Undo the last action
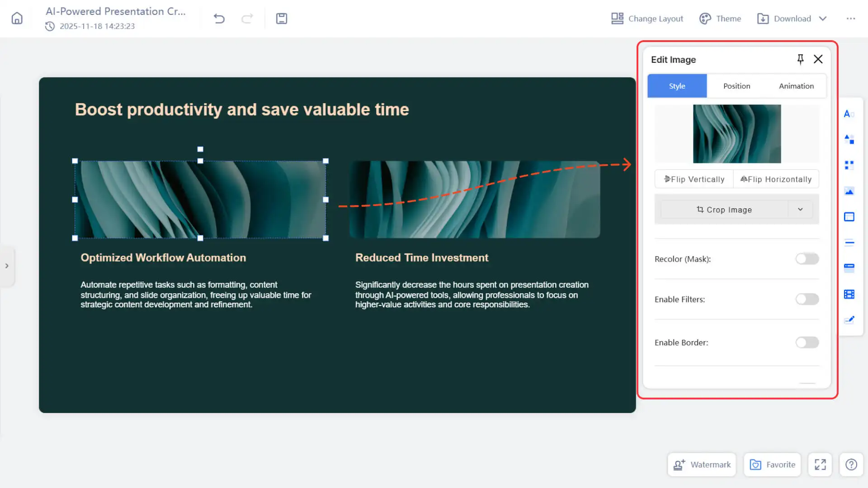 pyautogui.click(x=219, y=19)
